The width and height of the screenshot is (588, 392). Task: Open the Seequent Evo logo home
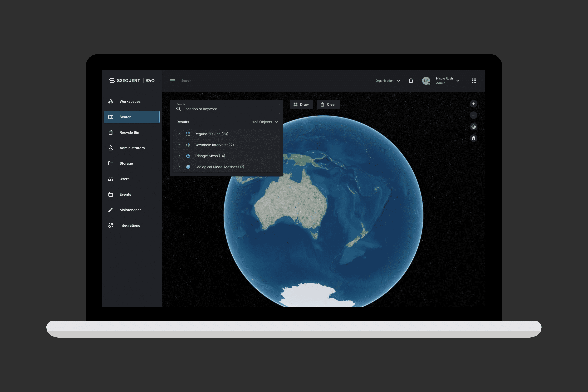point(132,80)
